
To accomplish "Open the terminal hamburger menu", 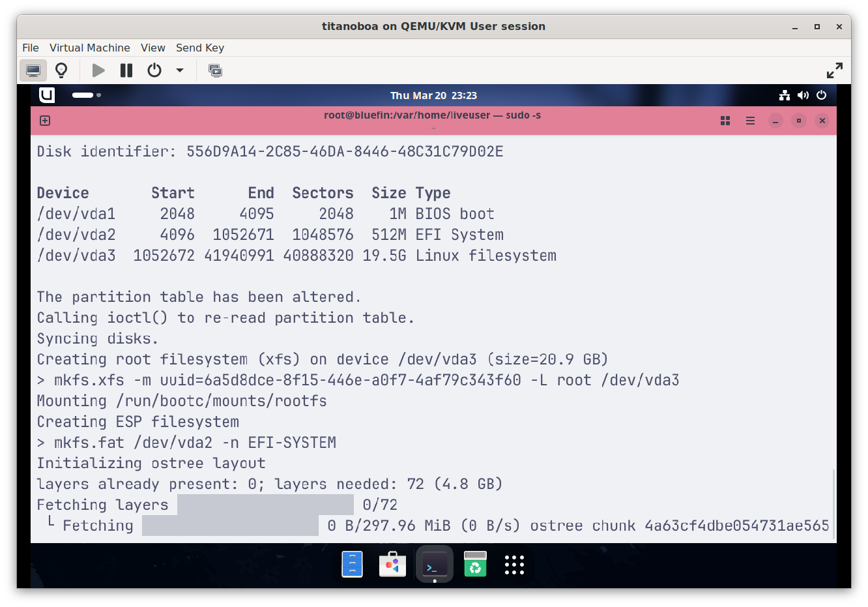I will tap(750, 121).
